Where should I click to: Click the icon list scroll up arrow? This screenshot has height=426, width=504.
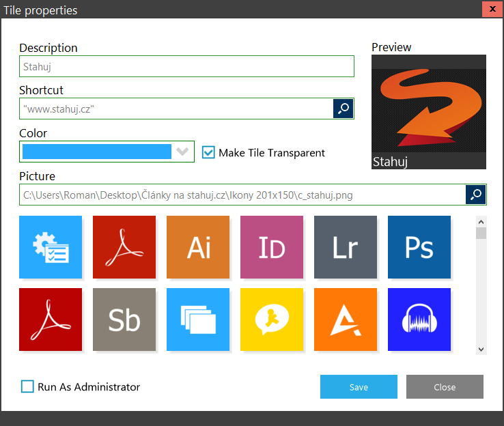click(x=481, y=222)
